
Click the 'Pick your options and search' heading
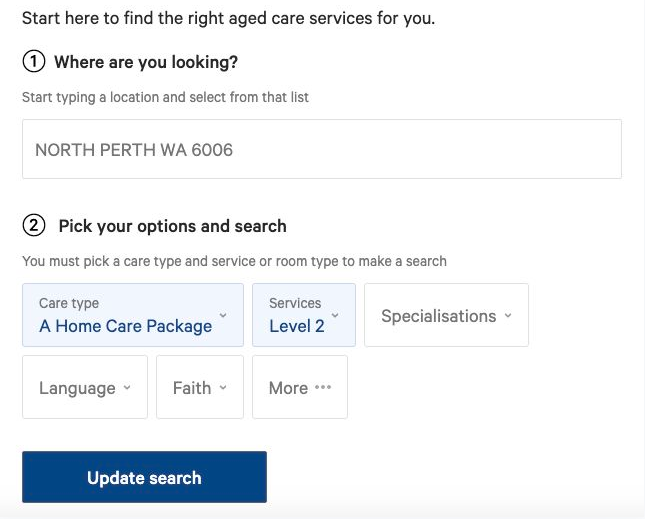[x=172, y=226]
